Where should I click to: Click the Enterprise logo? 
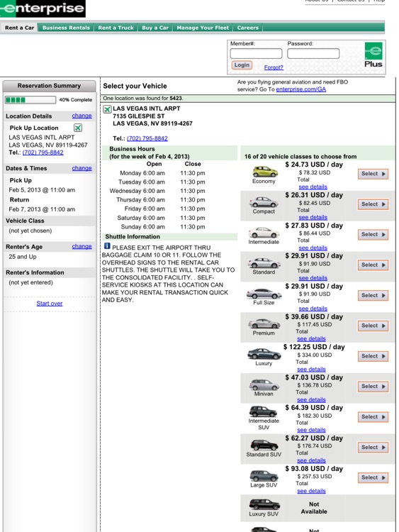pos(43,8)
